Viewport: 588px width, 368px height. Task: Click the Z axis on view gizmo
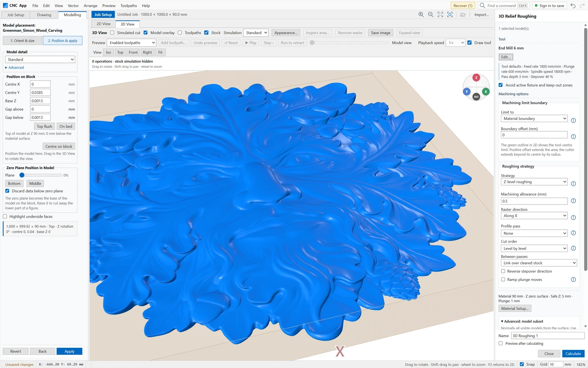tap(476, 78)
